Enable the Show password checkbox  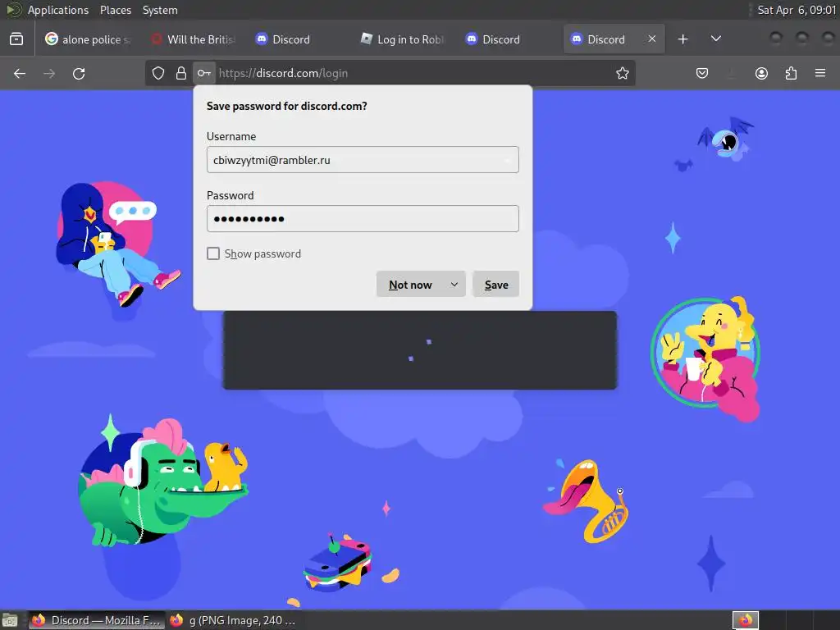tap(213, 253)
